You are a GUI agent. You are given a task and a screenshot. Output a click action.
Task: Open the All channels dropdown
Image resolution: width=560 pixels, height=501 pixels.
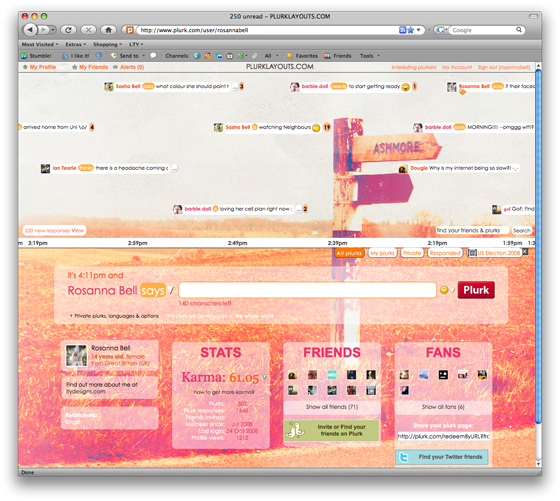pos(271,56)
